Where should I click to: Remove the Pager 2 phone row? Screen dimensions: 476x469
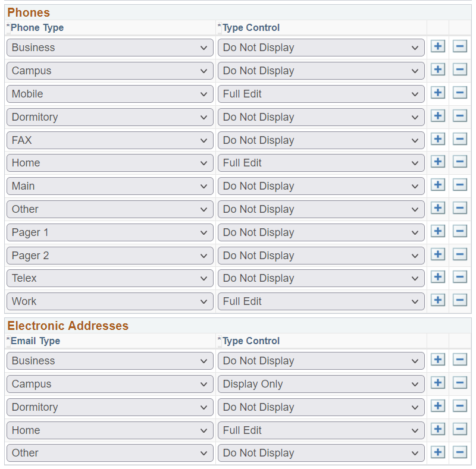459,254
